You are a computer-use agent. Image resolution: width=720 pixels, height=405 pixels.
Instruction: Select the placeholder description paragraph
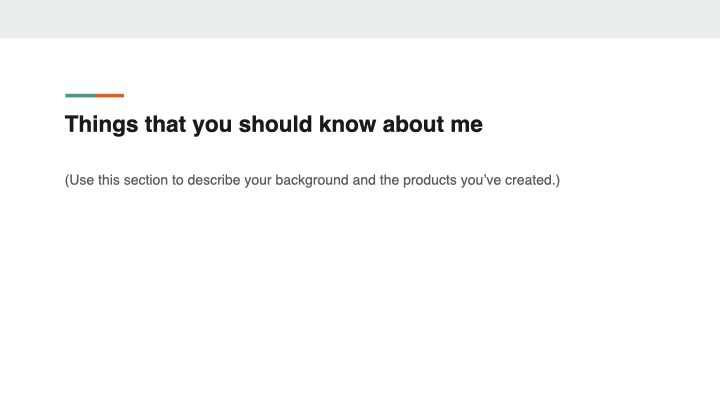pos(312,181)
